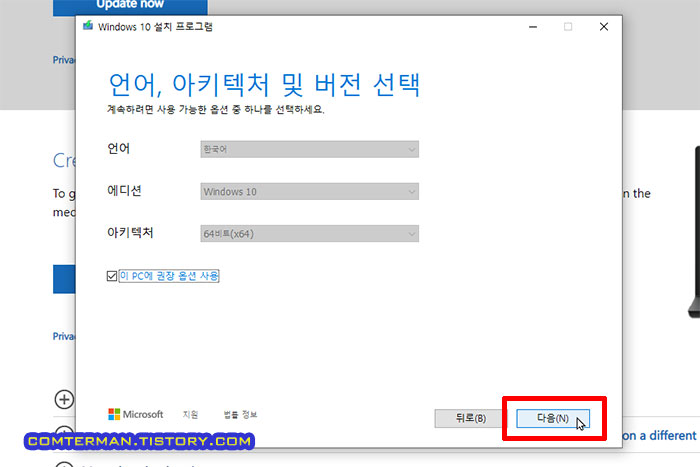Open the 지원 support link
Image resolution: width=700 pixels, height=467 pixels.
190,414
